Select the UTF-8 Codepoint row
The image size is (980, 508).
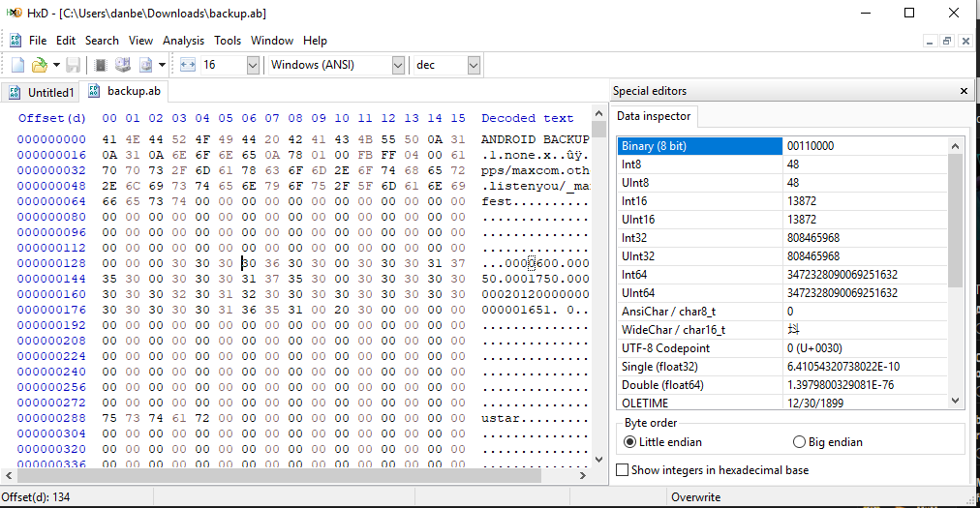tap(781, 348)
